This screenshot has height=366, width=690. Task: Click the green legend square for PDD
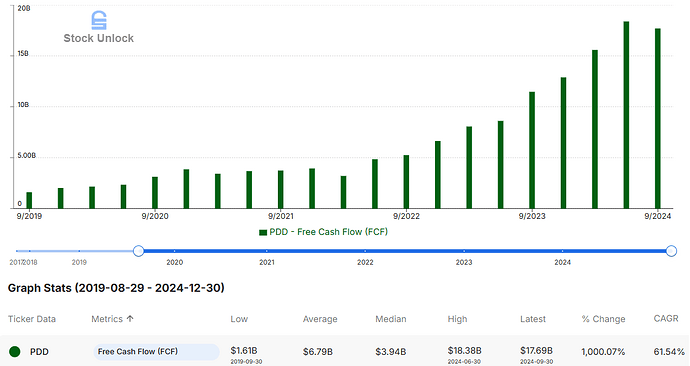tap(263, 232)
